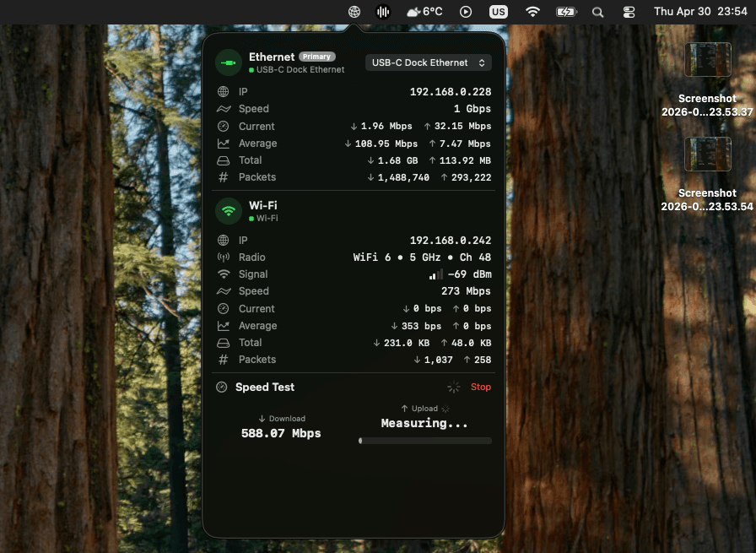
Task: Click the Ethernet section title
Action: pos(272,57)
